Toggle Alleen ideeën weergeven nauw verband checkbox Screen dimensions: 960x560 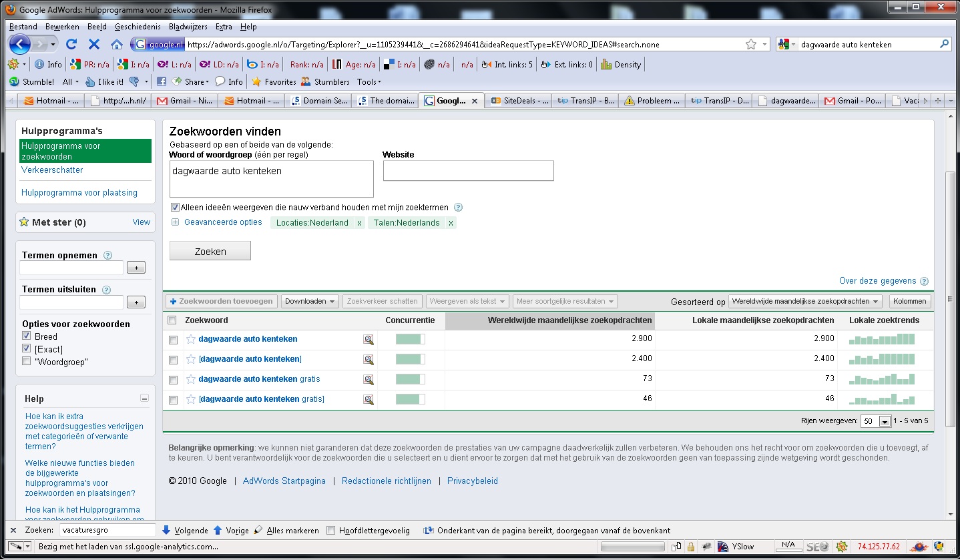pos(175,208)
